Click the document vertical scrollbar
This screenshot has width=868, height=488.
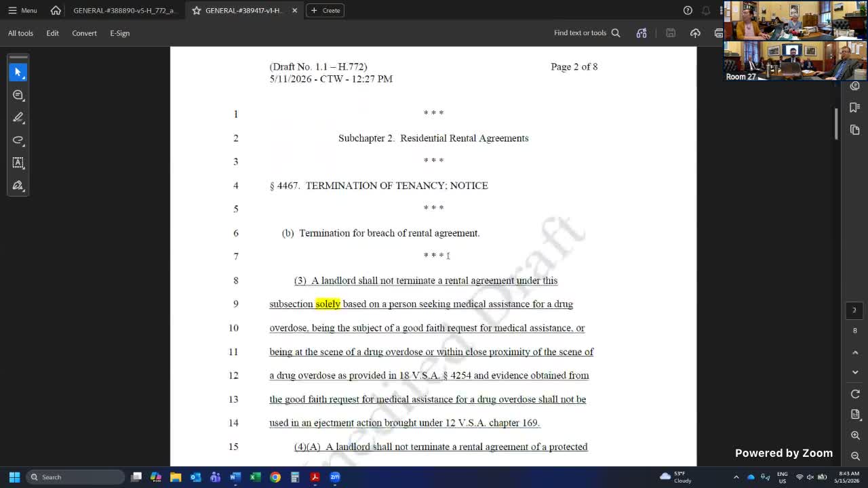[x=837, y=123]
